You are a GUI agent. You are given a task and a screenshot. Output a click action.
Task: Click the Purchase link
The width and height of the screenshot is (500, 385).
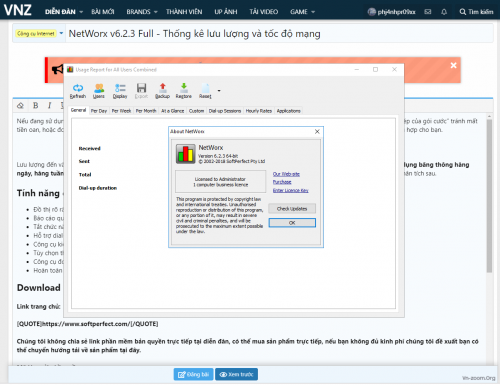(282, 182)
